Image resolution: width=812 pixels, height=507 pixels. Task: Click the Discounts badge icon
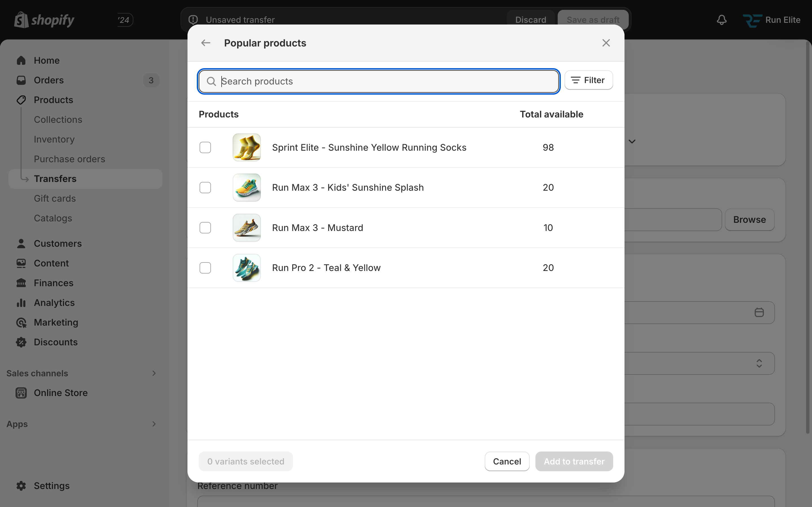(x=21, y=342)
